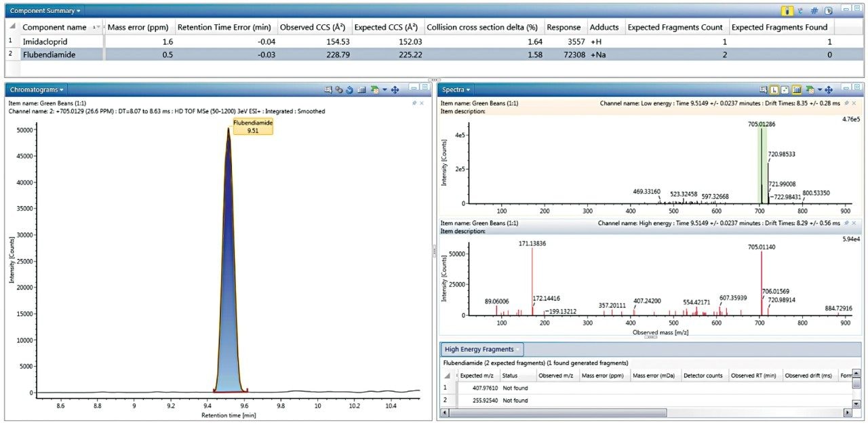Click the green export plot icon in Spectra toolbar
The width and height of the screenshot is (868, 425).
pyautogui.click(x=810, y=89)
